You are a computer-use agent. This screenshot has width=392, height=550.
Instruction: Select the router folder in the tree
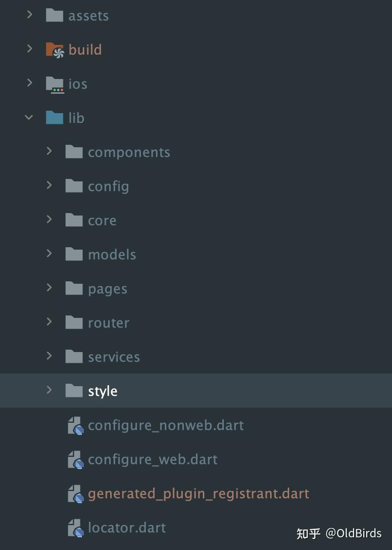(x=108, y=322)
